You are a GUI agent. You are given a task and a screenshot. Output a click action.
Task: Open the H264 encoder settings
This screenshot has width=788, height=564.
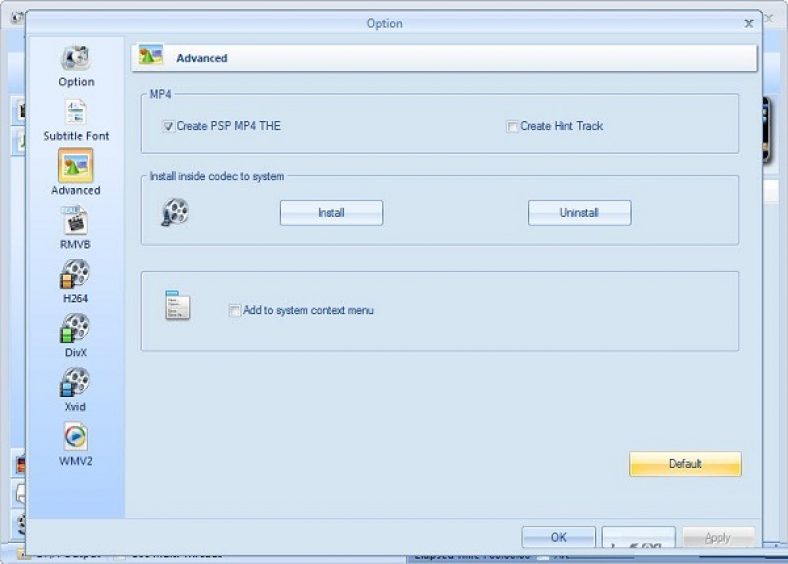(x=75, y=281)
